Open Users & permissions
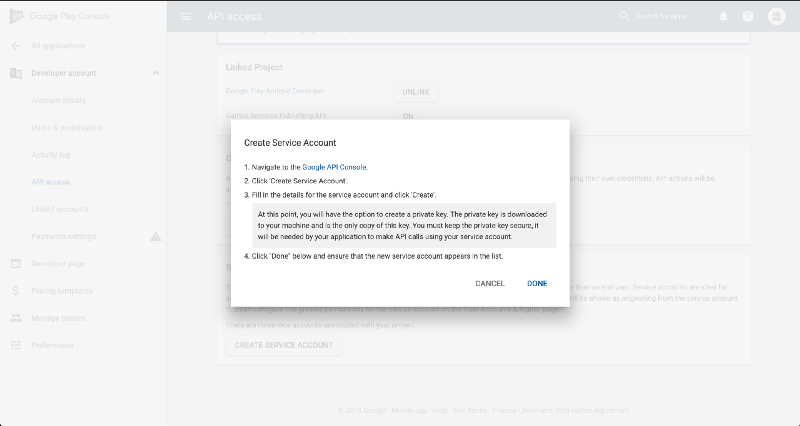800x426 pixels. 67,128
